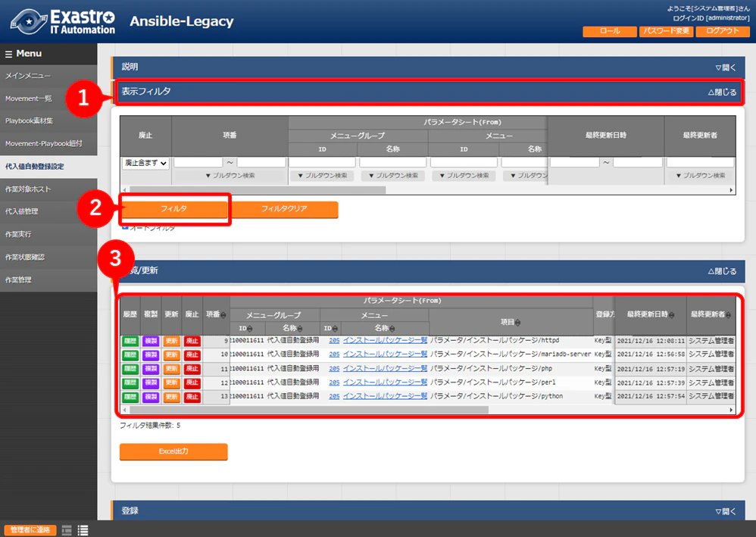This screenshot has height=537, width=756.
Task: Expand the 登録 section with ▽開く
Action: click(726, 511)
